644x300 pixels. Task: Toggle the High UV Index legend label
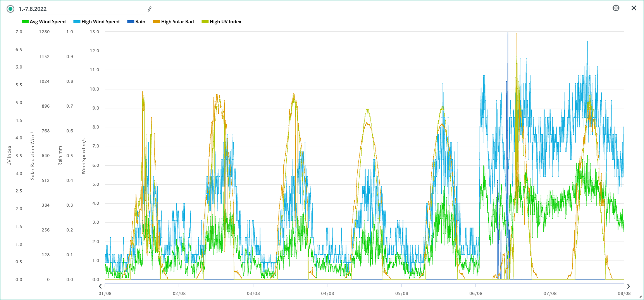click(x=226, y=22)
